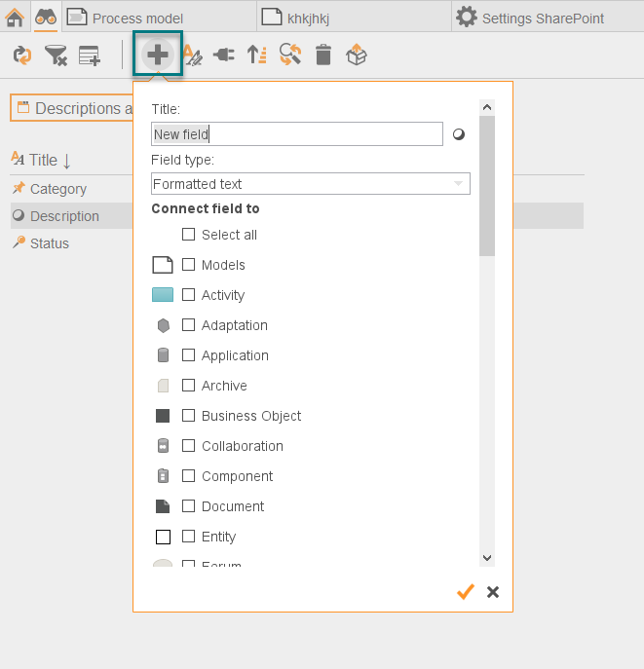Viewport: 644px width, 669px height.
Task: Click the Adaptation hexagon icon
Action: 164,325
